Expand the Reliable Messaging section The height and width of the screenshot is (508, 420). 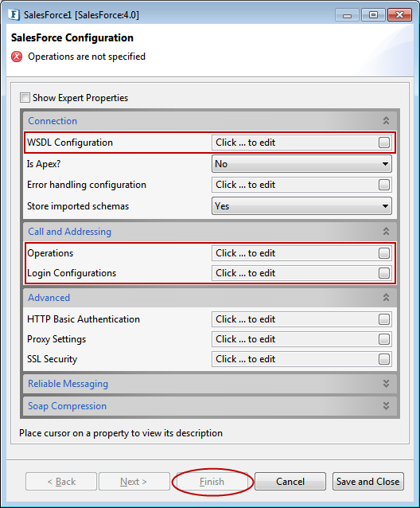(x=386, y=384)
